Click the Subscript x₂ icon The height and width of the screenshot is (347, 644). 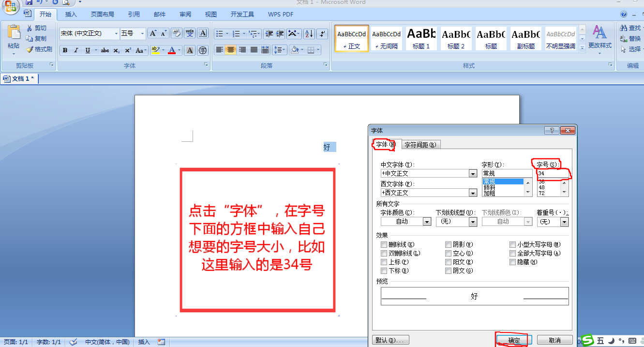[117, 50]
